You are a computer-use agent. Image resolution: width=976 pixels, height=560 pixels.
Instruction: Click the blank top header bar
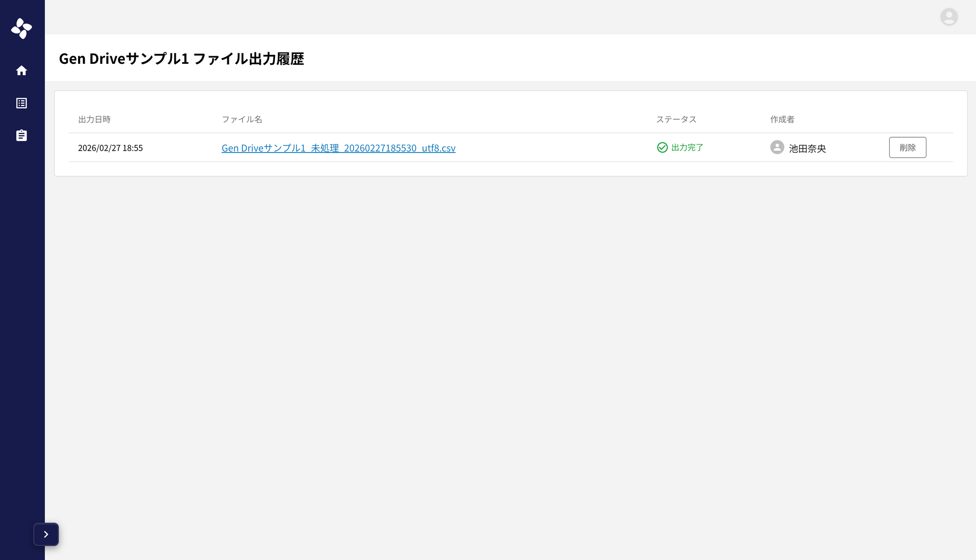point(477,17)
